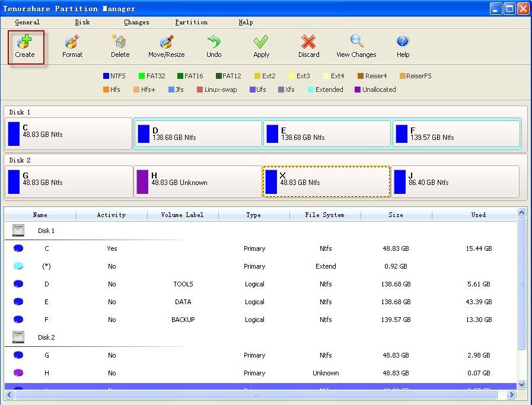
Task: Select partition G block on Disk 2 map
Action: coord(69,182)
